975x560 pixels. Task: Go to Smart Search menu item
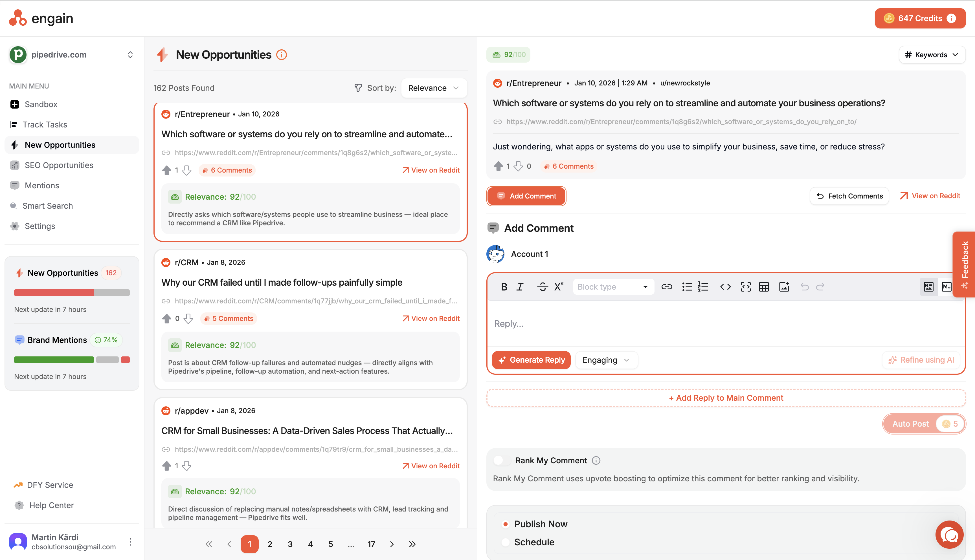47,206
